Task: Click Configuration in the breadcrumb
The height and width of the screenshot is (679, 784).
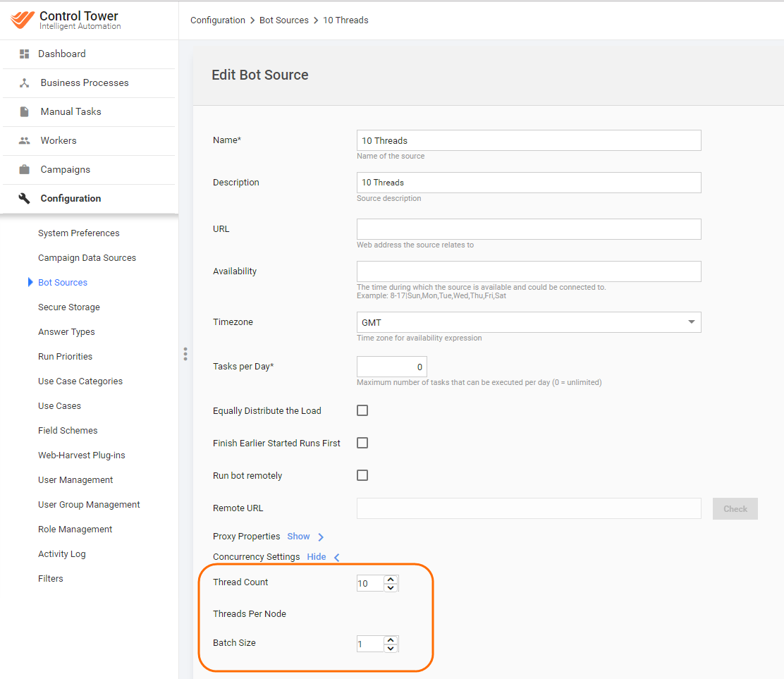Action: click(x=217, y=20)
